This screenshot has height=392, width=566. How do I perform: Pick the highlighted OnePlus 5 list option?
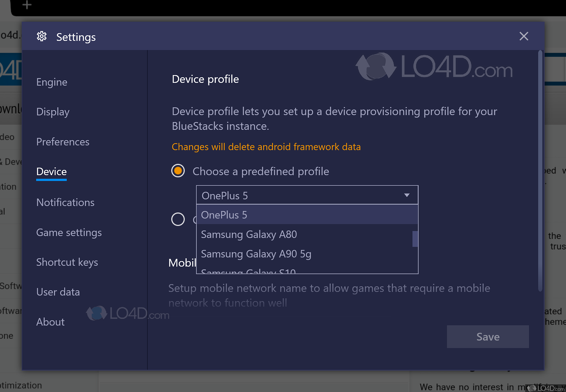(224, 215)
